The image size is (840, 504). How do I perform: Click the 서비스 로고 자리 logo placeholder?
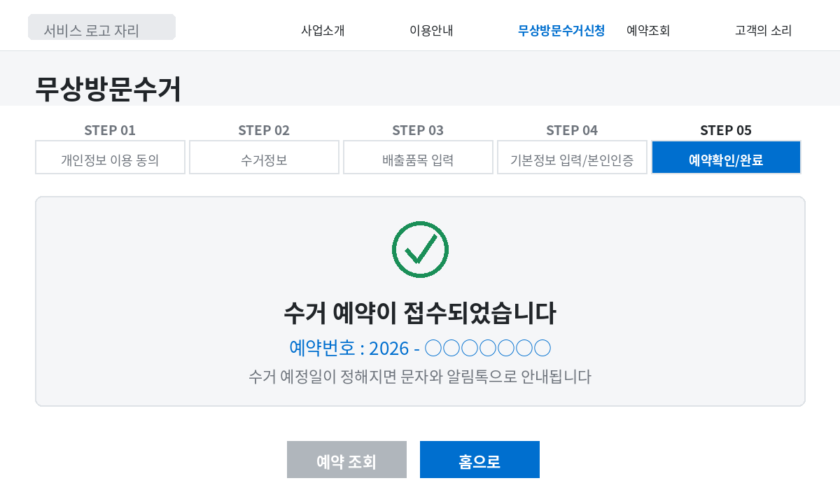coord(101,27)
